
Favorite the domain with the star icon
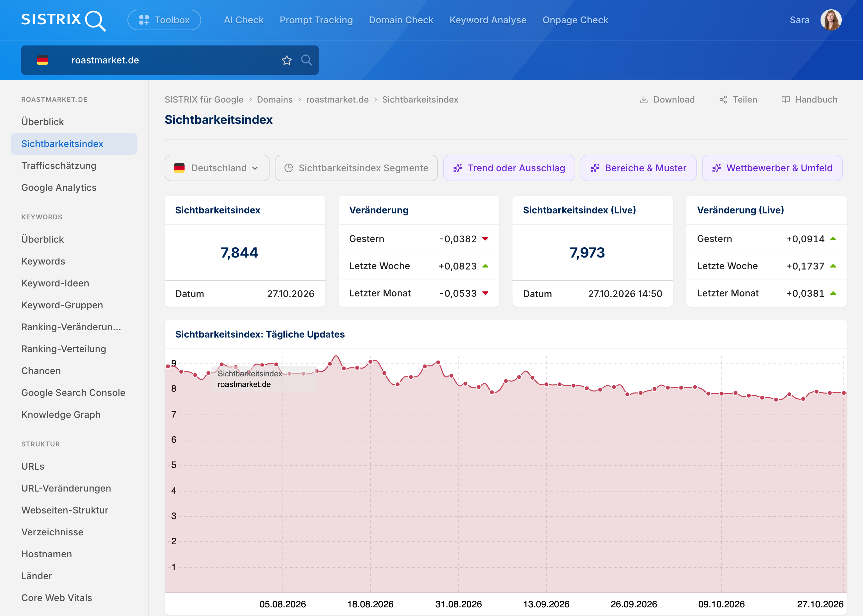287,60
